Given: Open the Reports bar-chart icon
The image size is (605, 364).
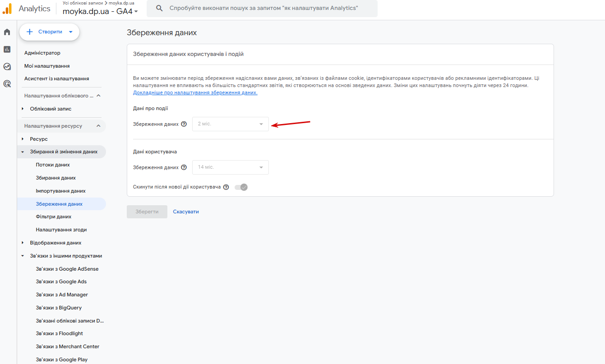Looking at the screenshot, I should 7,49.
